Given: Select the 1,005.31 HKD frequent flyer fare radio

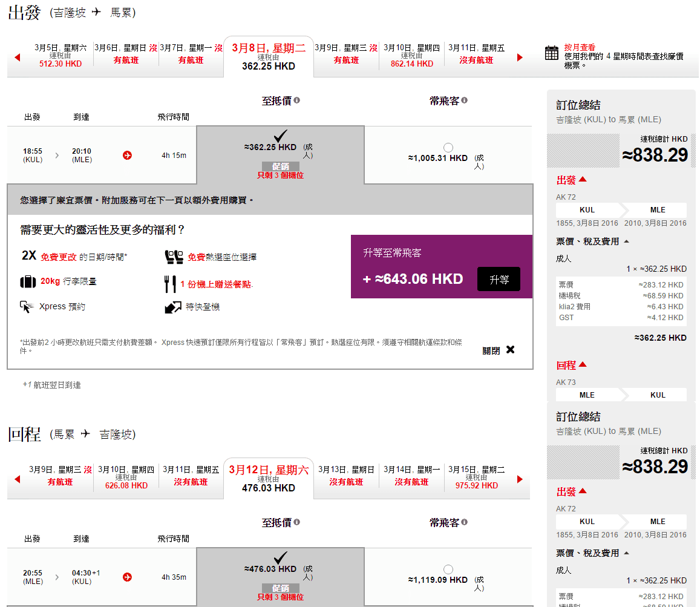Looking at the screenshot, I should (x=448, y=148).
